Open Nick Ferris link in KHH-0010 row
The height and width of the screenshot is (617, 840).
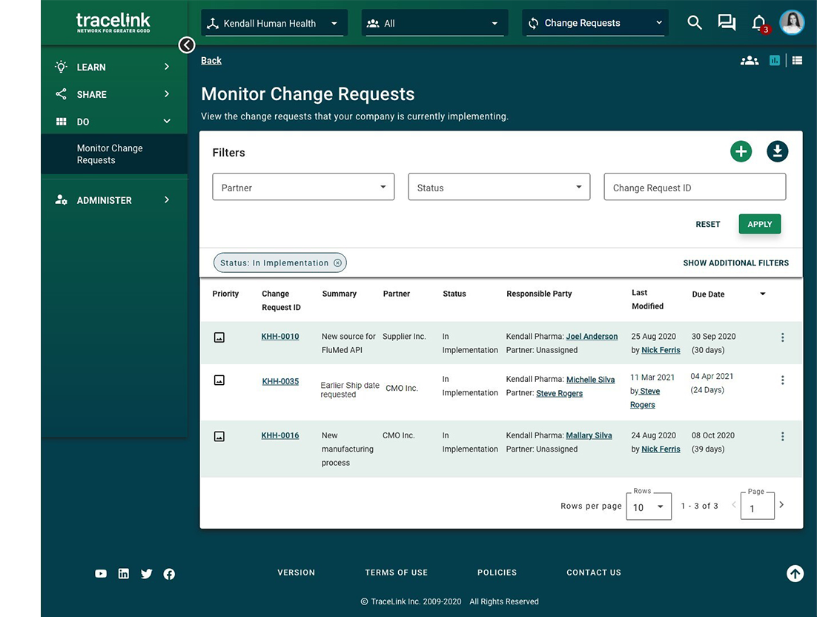click(x=661, y=350)
